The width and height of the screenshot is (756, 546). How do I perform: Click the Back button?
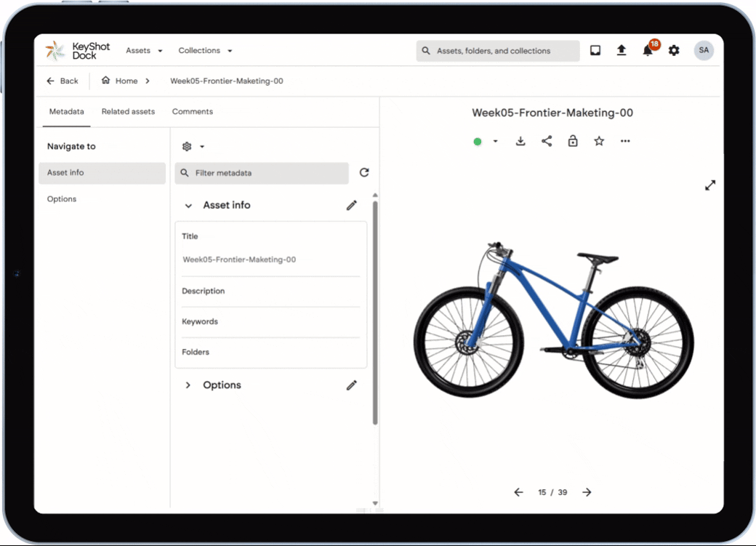pos(63,81)
